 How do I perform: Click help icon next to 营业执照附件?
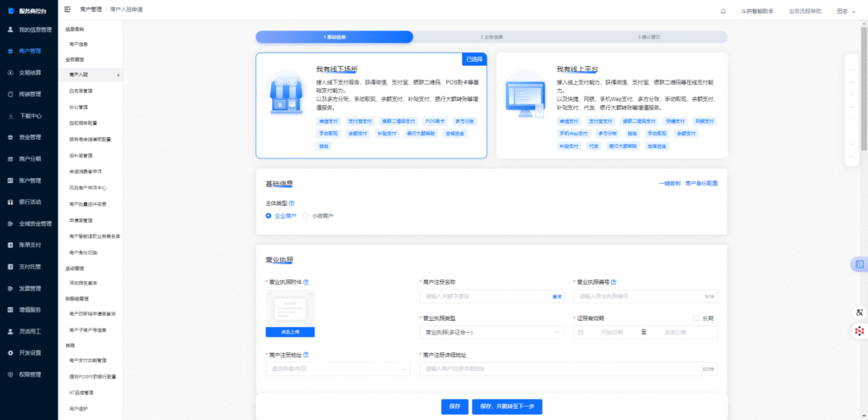pyautogui.click(x=305, y=282)
